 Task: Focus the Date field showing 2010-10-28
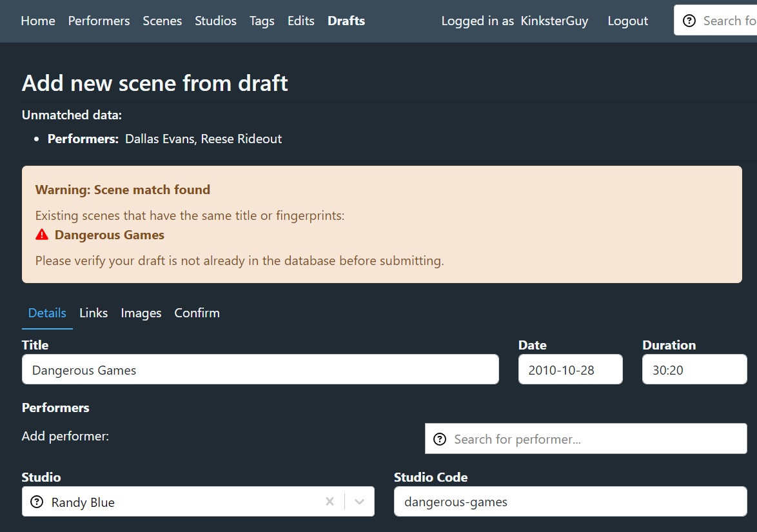[570, 369]
